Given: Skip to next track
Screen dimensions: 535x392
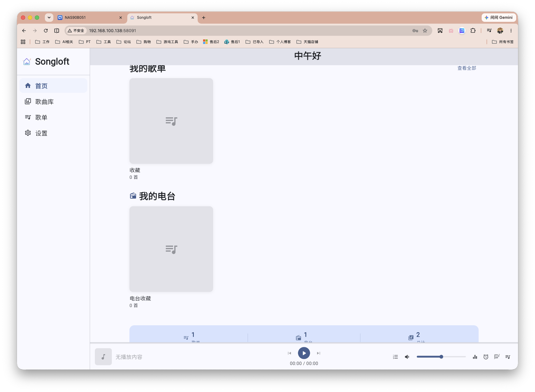Looking at the screenshot, I should click(319, 353).
